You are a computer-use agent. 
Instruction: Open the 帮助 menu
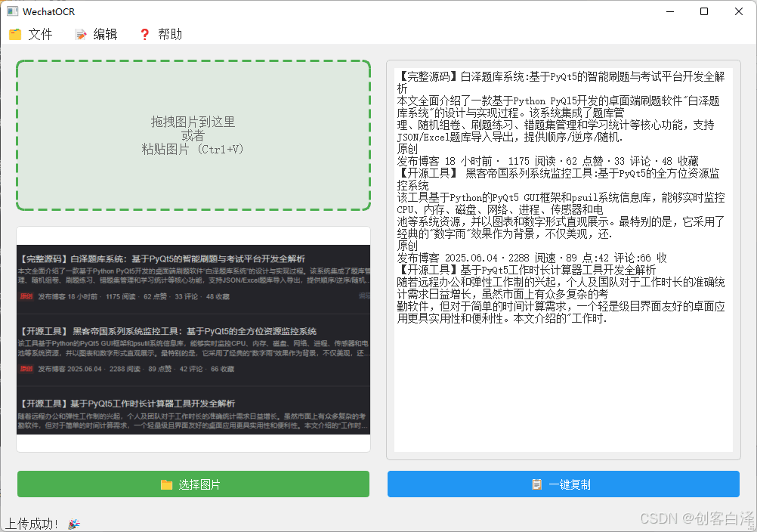(161, 34)
